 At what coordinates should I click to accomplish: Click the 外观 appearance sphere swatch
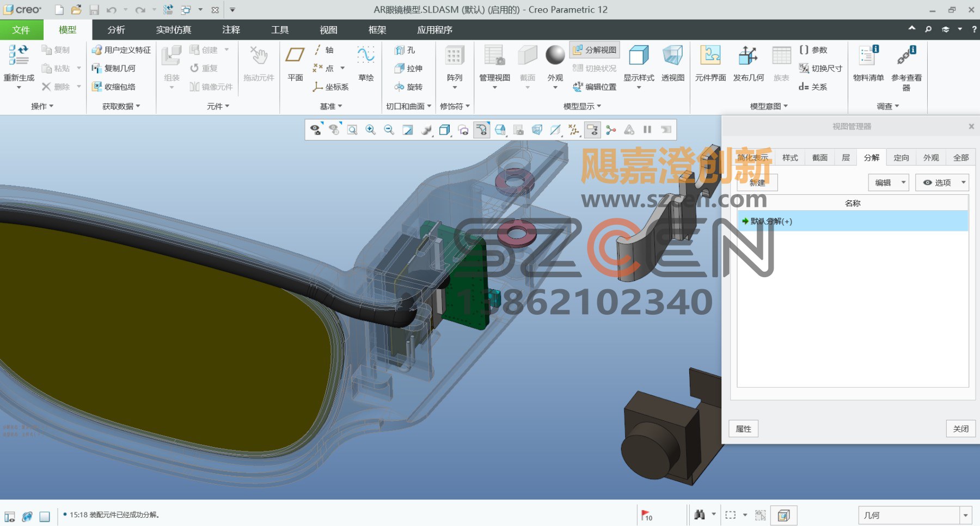pos(555,55)
